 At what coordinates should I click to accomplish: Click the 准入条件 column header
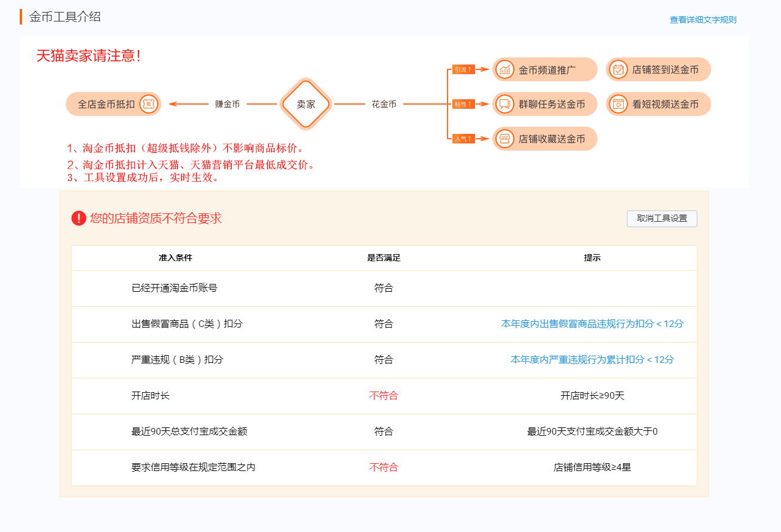(x=176, y=258)
